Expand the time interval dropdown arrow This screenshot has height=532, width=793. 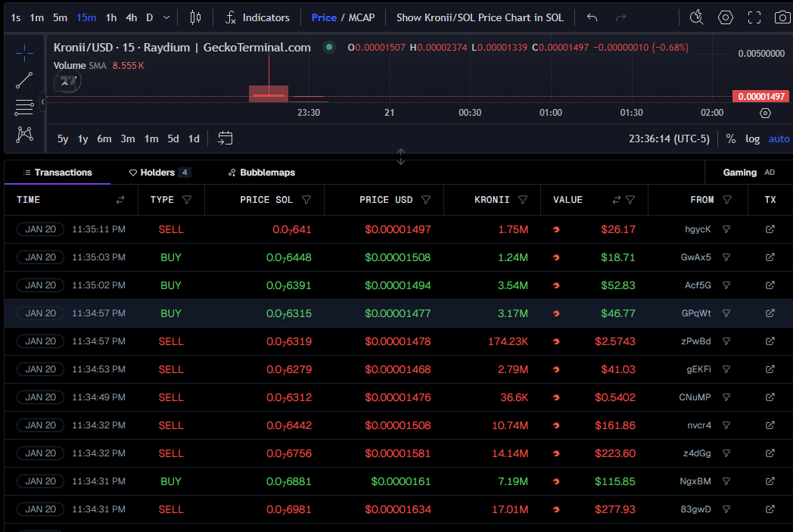click(x=166, y=17)
